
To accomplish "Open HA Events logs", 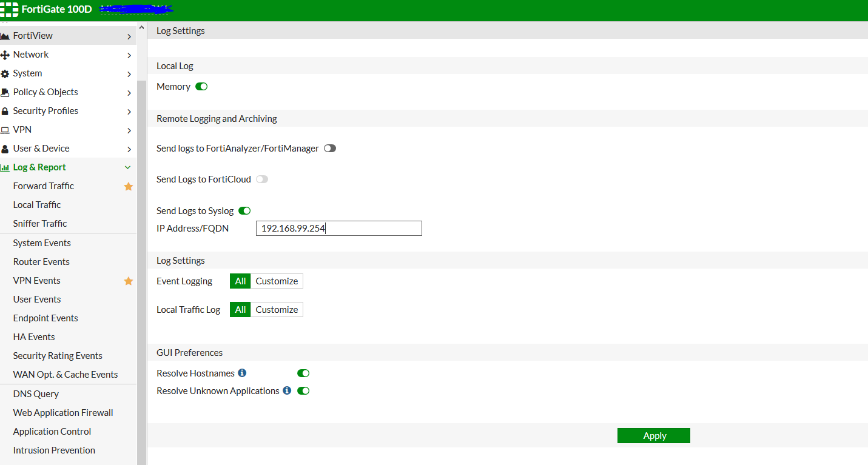I will coord(34,337).
